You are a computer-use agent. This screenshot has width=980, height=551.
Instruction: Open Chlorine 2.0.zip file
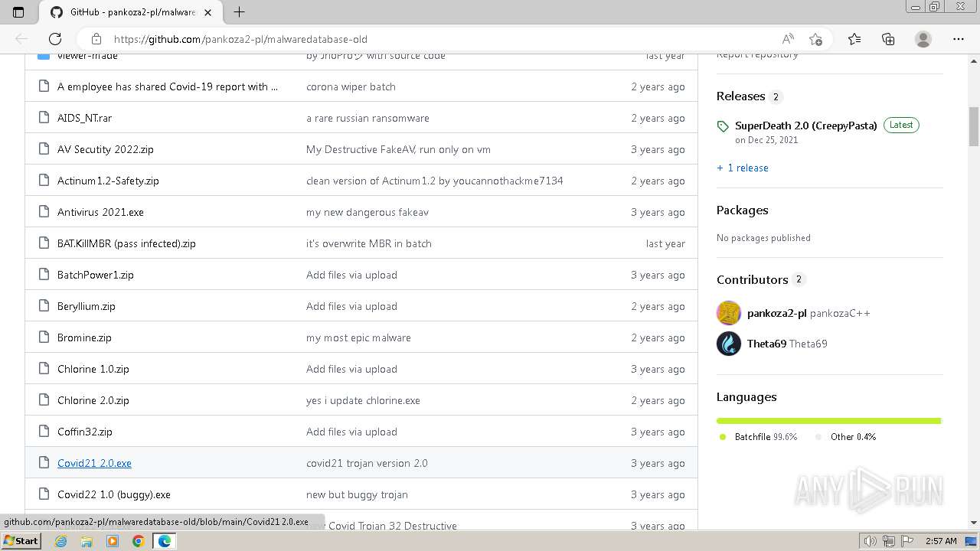pyautogui.click(x=93, y=400)
